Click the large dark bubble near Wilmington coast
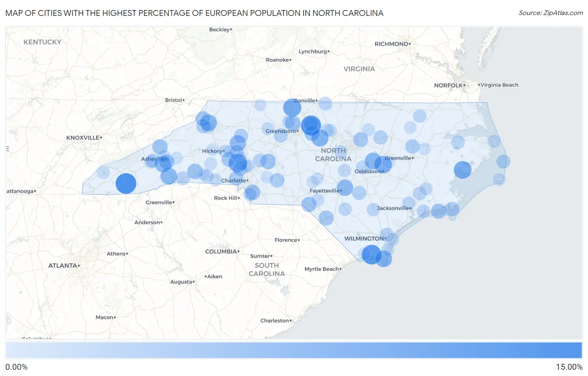588x376 pixels. (371, 254)
